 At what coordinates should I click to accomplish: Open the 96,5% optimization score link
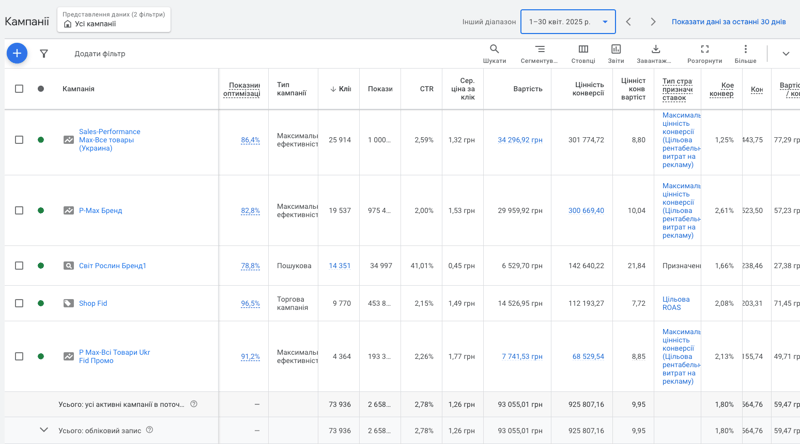(x=250, y=303)
